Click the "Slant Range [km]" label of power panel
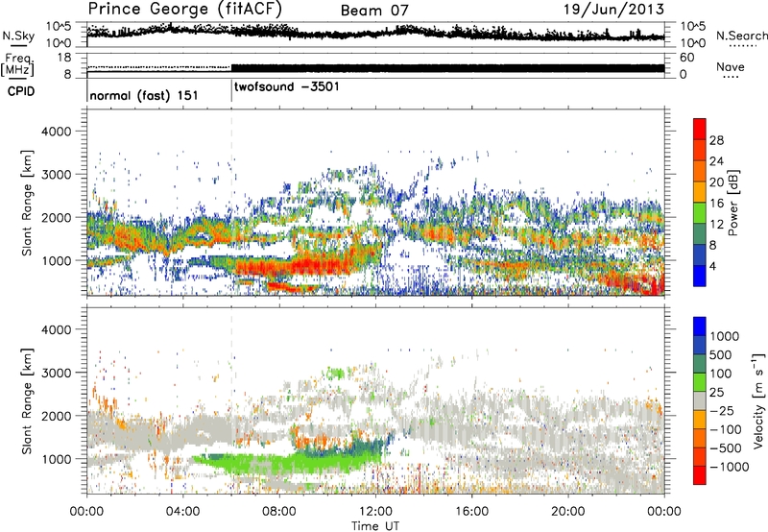The height and width of the screenshot is (532, 768). [27, 202]
